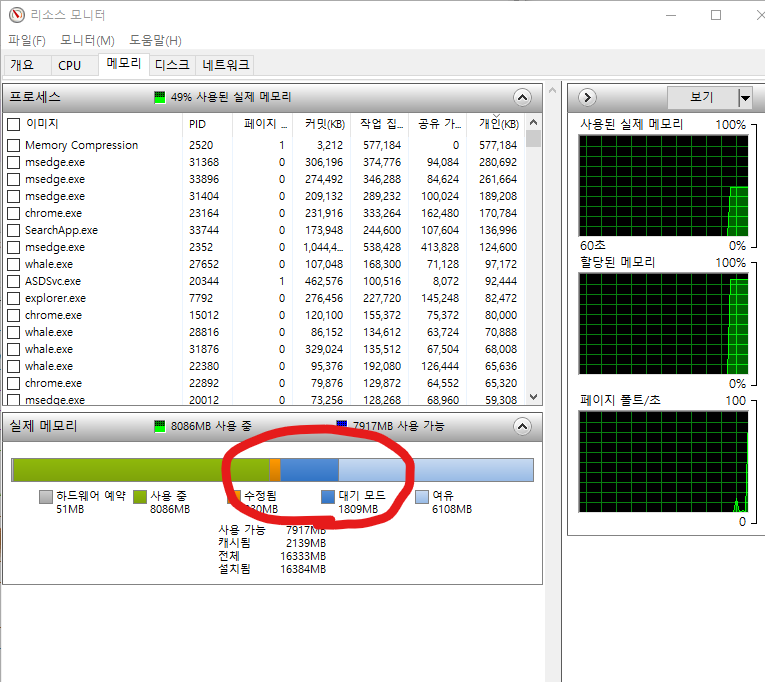Image resolution: width=765 pixels, height=682 pixels.
Task: Collapse the graph pane with arrow button
Action: [588, 98]
